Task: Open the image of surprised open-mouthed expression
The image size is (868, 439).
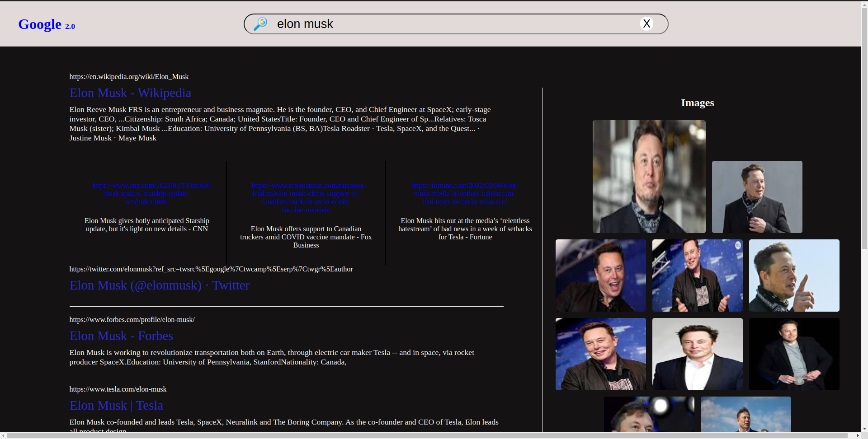Action: (x=601, y=276)
